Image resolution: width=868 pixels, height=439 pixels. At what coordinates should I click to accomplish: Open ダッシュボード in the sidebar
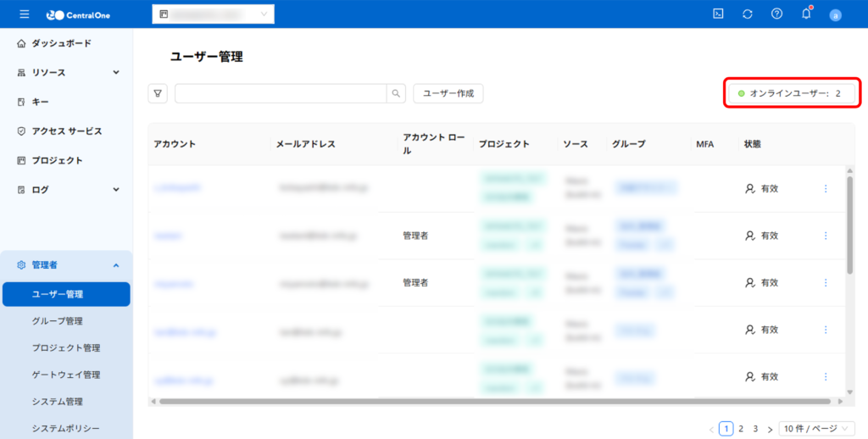(61, 43)
